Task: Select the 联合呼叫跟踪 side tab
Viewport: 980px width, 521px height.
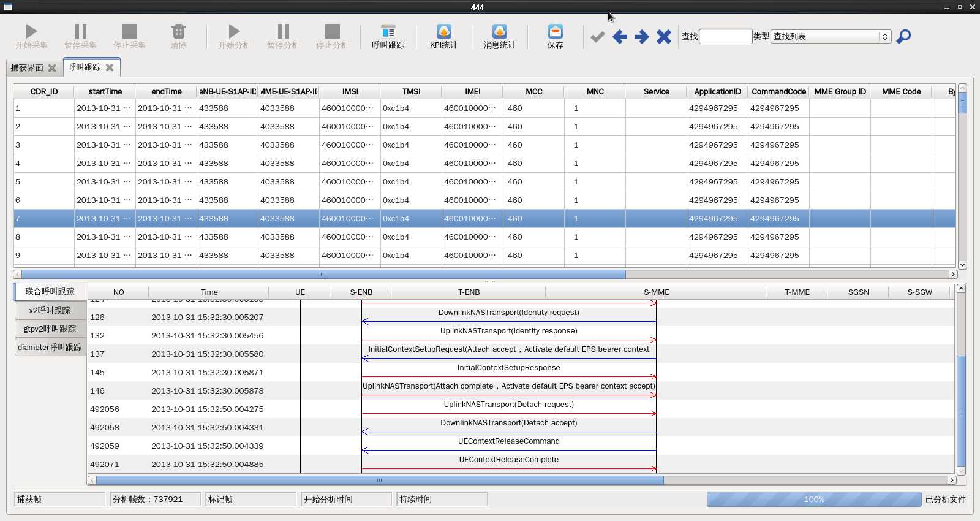Action: point(50,292)
